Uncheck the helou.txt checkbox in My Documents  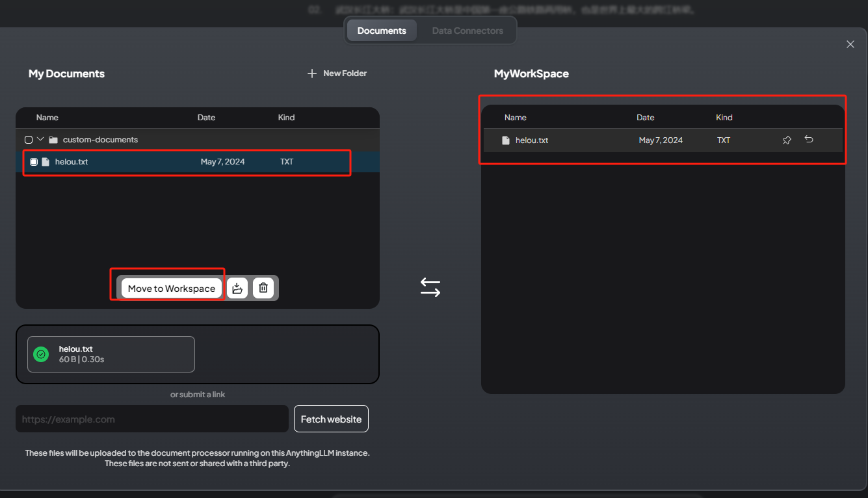34,162
